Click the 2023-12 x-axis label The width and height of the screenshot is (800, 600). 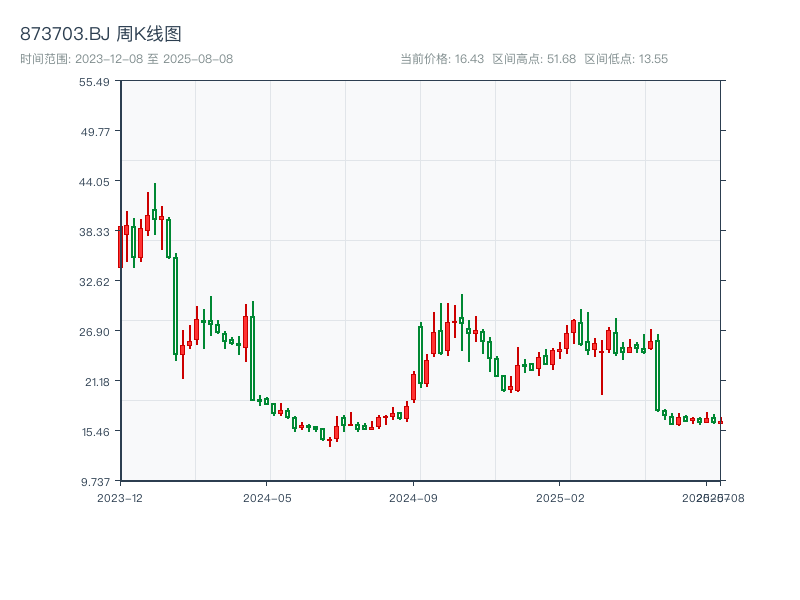tap(120, 498)
